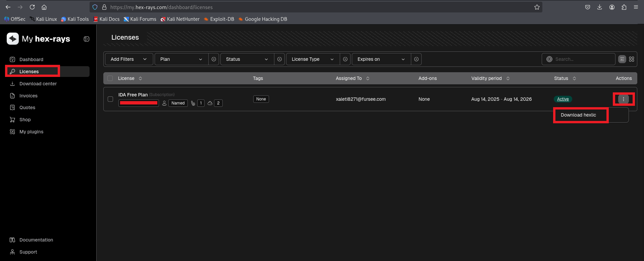Open the Kali NetHunter bookmark
644x261 pixels.
click(180, 19)
